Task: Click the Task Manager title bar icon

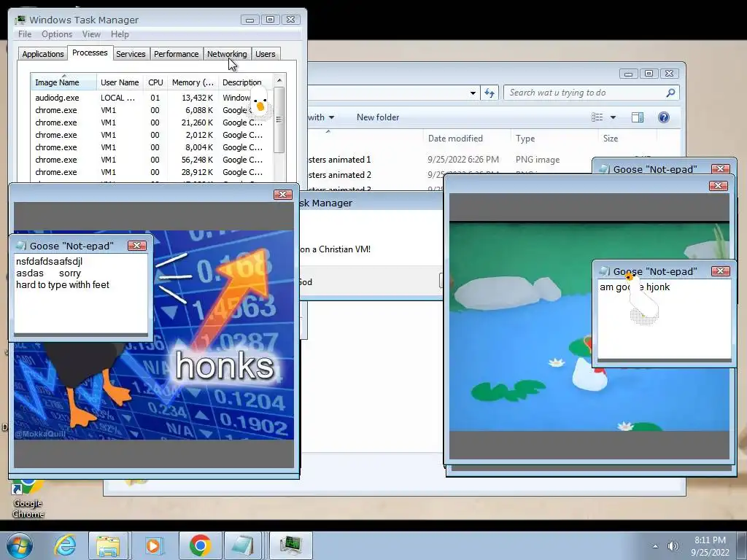Action: tap(20, 20)
